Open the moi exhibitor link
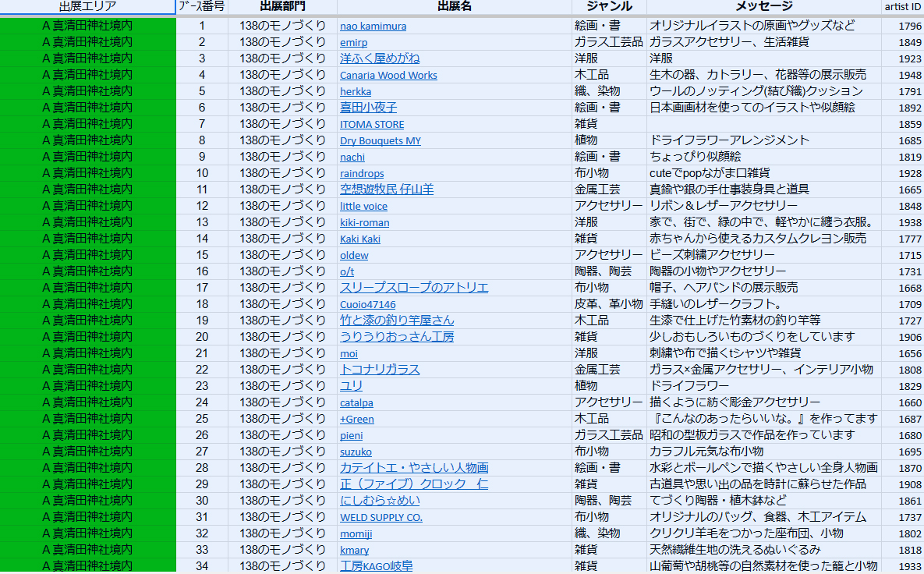Viewport: 924px width, 574px height. (x=349, y=353)
